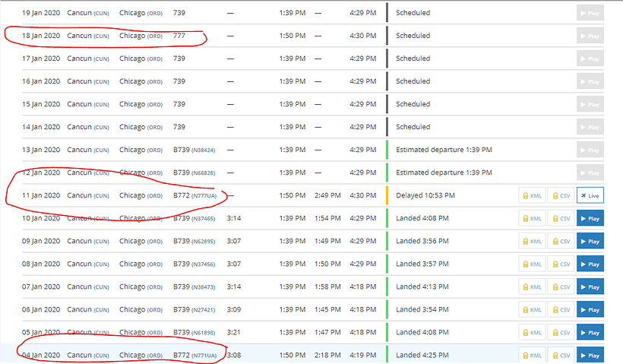Open aircraft registration N38473 link
This screenshot has width=623, height=364.
(203, 287)
